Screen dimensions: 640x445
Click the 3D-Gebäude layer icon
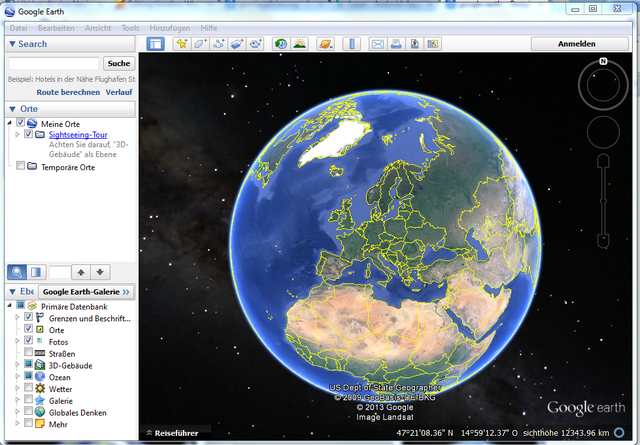click(40, 365)
